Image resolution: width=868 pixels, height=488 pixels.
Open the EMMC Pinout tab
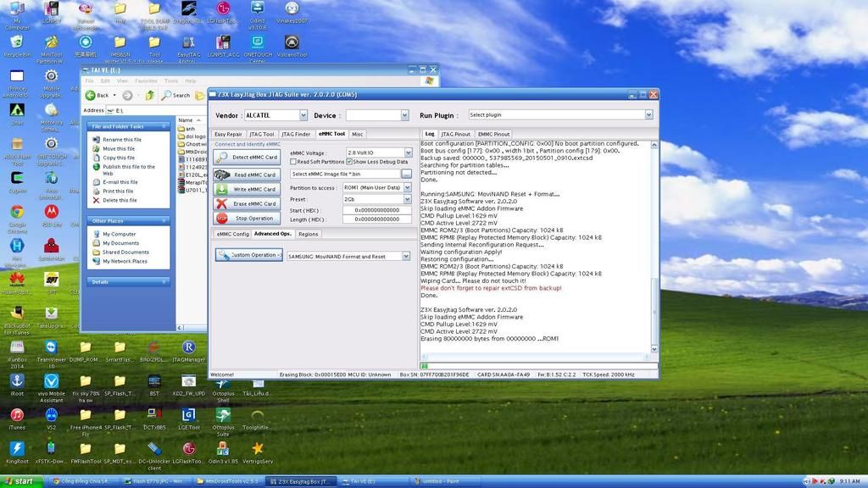(494, 134)
